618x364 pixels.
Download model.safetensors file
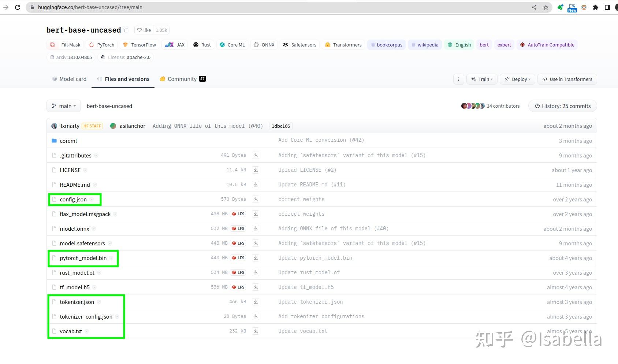coord(256,243)
